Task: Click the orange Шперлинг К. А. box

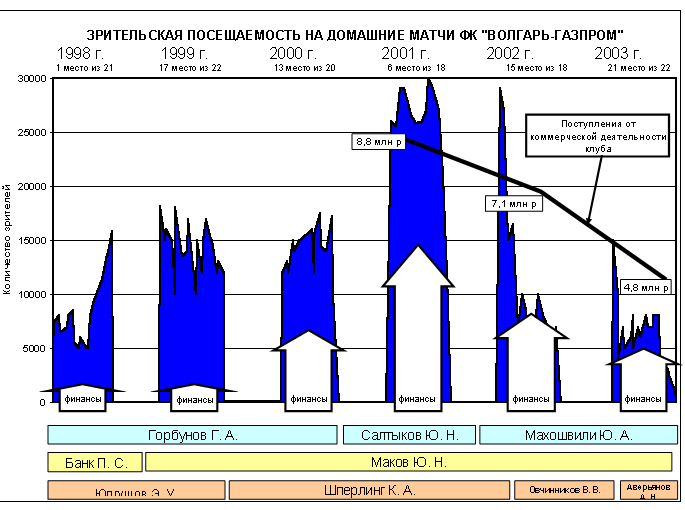Action: 368,490
